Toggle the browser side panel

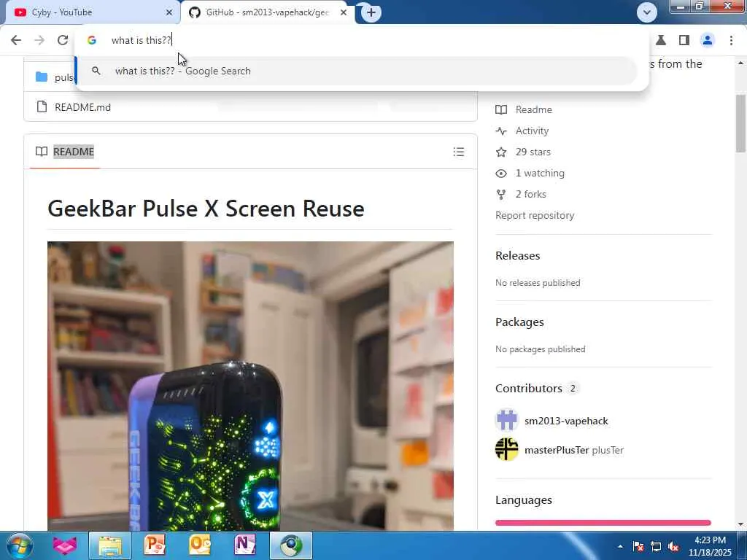click(x=684, y=41)
